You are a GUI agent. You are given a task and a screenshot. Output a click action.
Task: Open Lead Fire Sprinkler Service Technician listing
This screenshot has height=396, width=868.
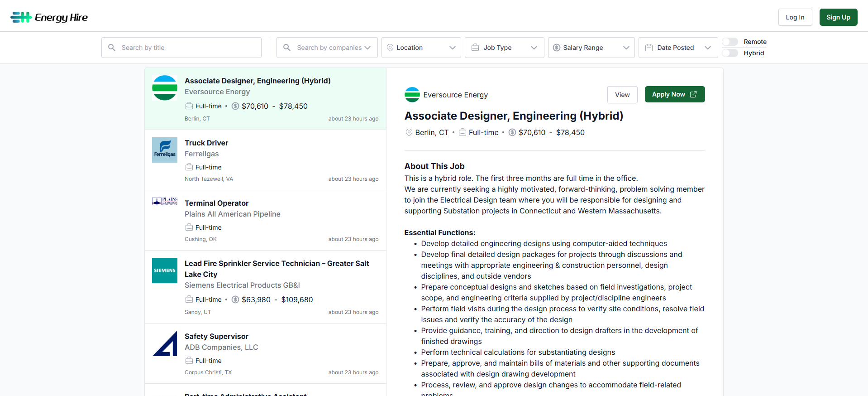(x=277, y=269)
